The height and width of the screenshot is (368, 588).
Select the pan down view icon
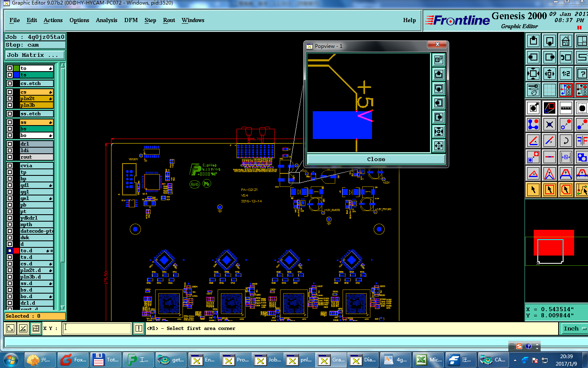pos(550,41)
